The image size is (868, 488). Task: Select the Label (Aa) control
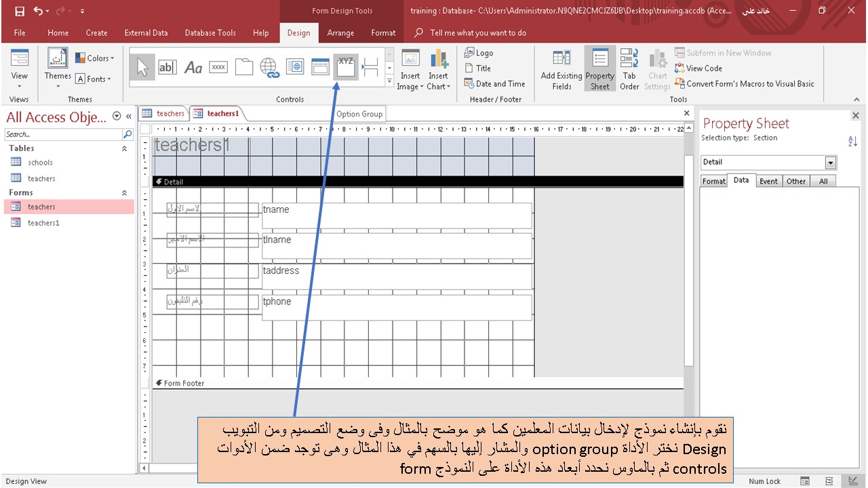[x=193, y=66]
